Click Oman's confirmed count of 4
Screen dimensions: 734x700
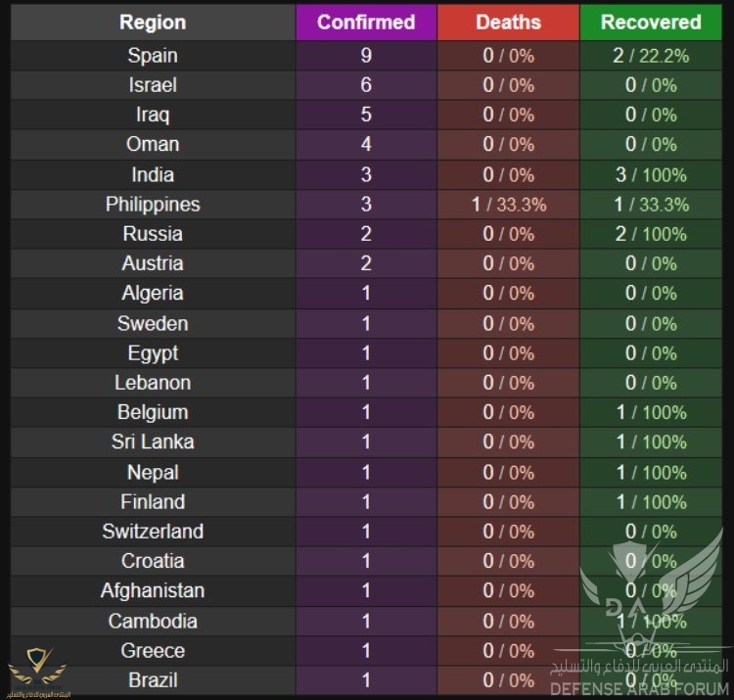click(366, 144)
